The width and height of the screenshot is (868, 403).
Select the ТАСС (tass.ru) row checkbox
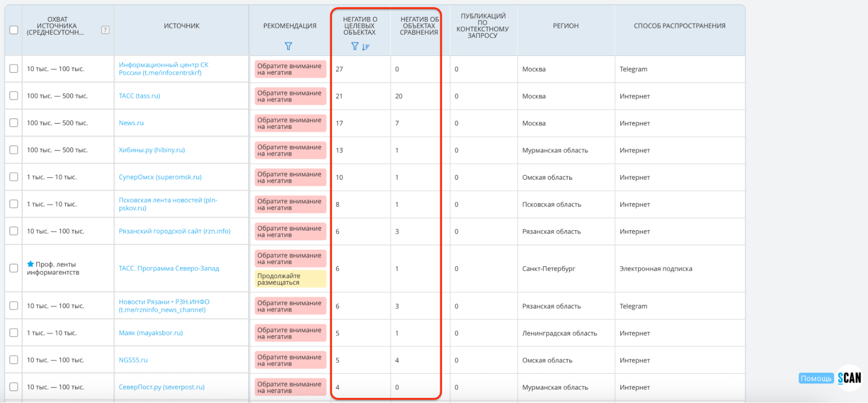14,96
